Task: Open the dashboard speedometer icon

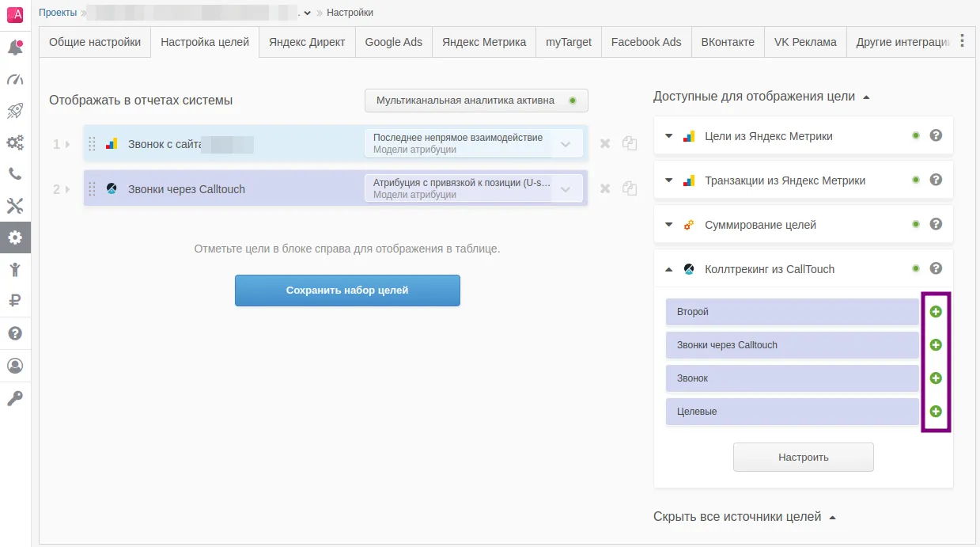Action: pyautogui.click(x=15, y=79)
